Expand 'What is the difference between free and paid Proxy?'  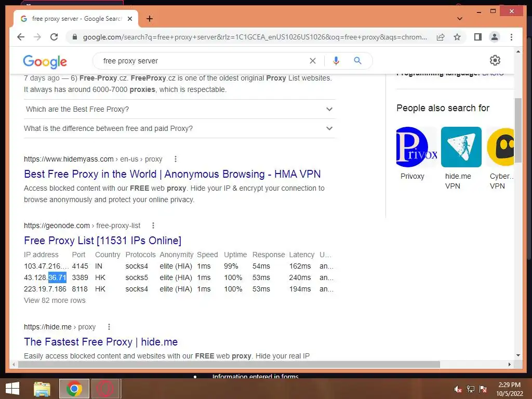tap(179, 129)
